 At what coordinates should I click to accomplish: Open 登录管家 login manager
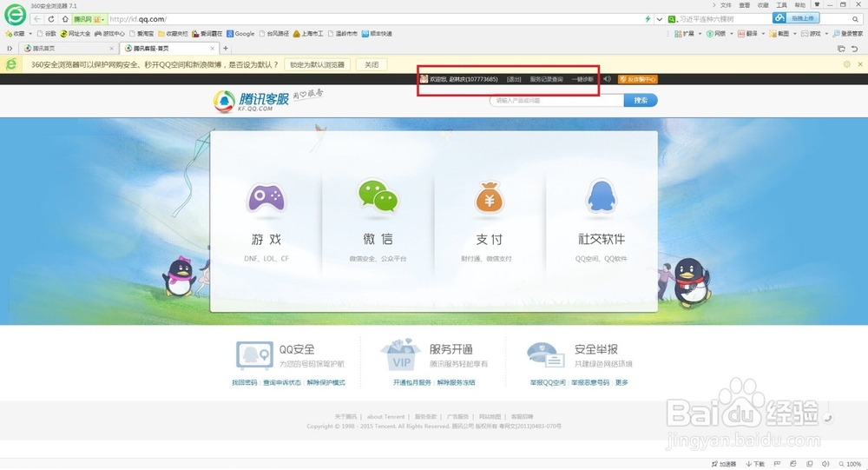[848, 34]
